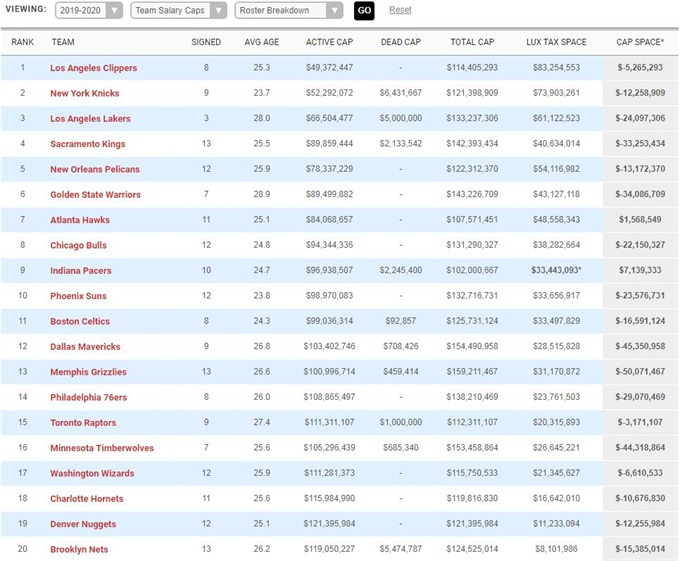The width and height of the screenshot is (680, 561).
Task: Select Nuggets active cap $121,395,984
Action: [x=329, y=524]
